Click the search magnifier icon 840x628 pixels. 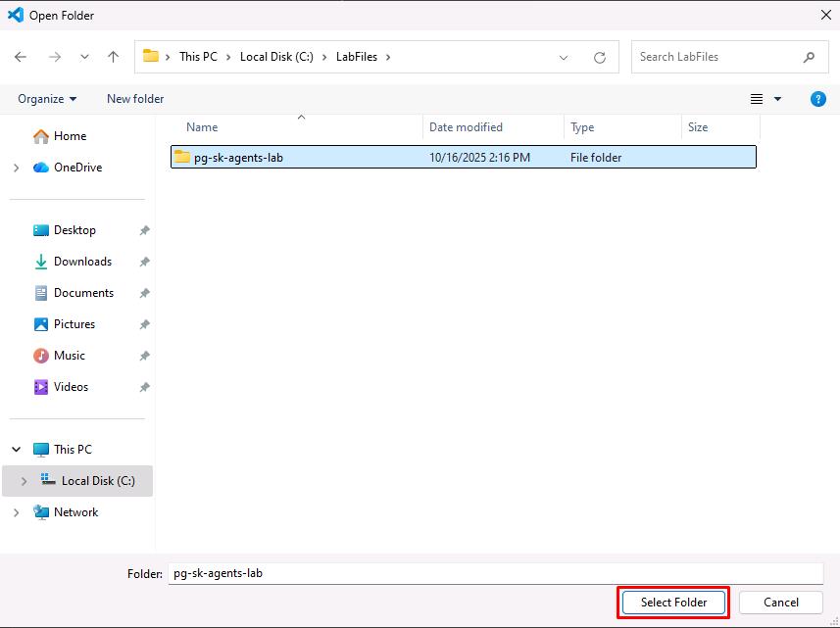(809, 57)
